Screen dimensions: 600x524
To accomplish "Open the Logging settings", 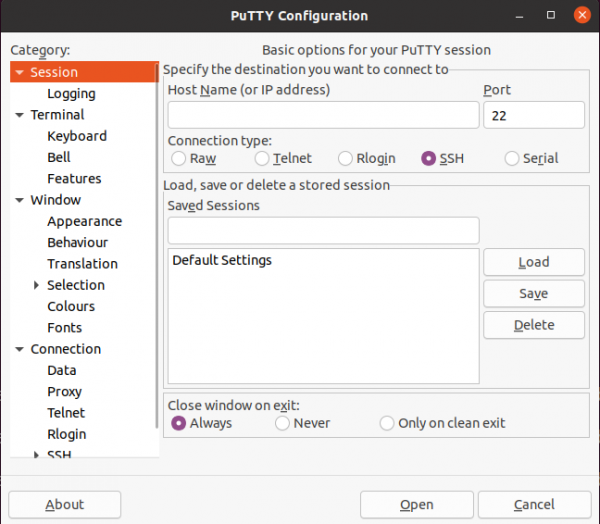I will click(71, 94).
